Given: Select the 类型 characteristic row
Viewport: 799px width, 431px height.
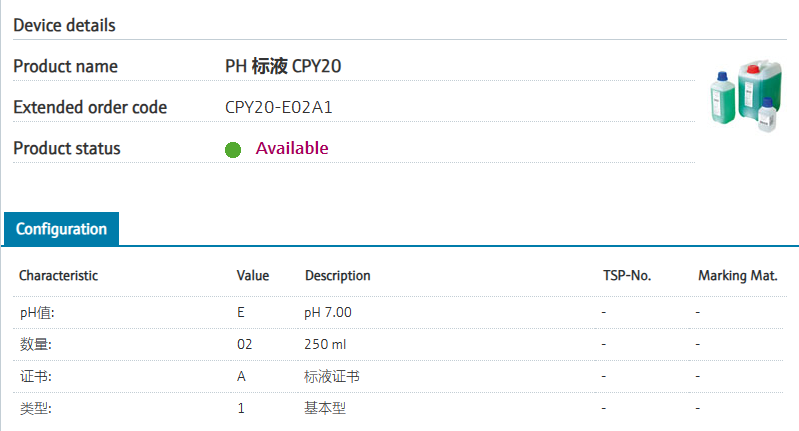Looking at the screenshot, I should click(398, 408).
